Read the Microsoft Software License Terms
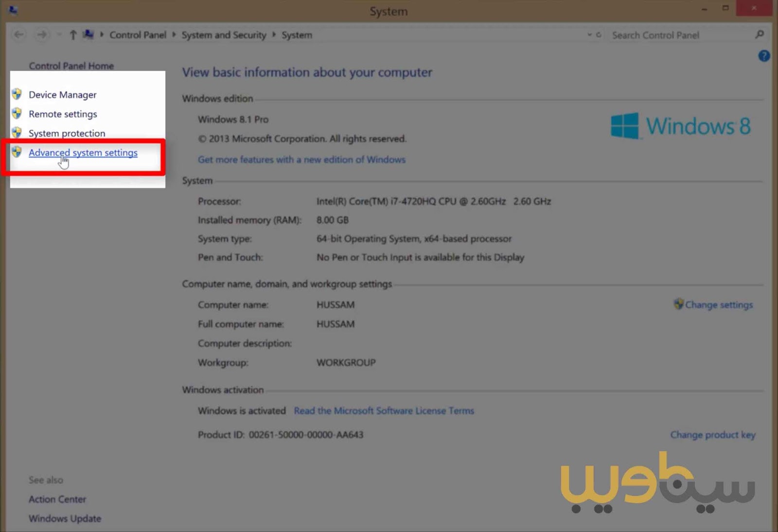778x532 pixels. [x=384, y=411]
